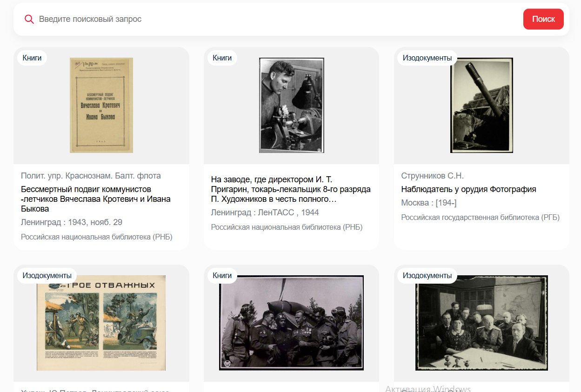Click the Книги tag on the lathe photo card
581x392 pixels.
coord(222,58)
